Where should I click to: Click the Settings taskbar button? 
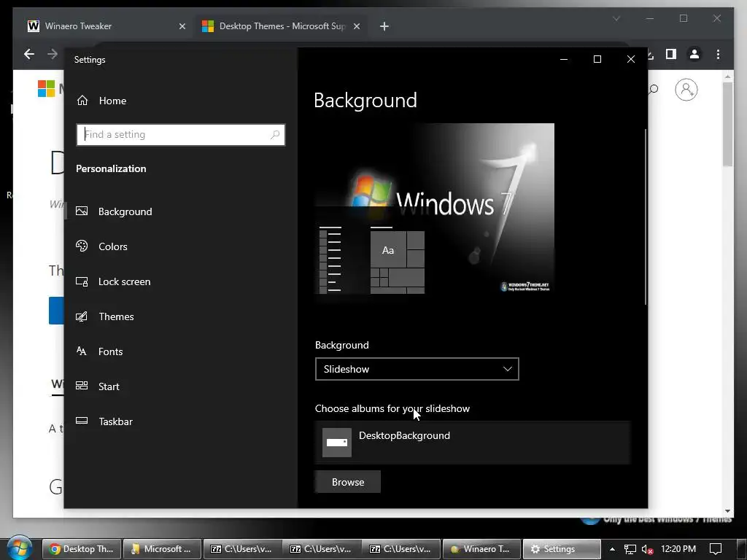561,549
